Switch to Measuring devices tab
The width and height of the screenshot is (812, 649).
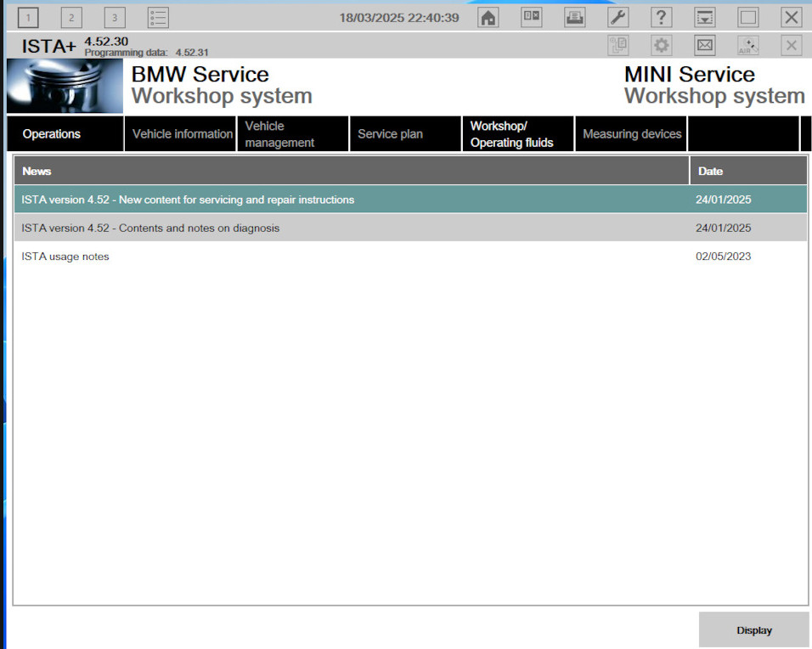(x=631, y=133)
